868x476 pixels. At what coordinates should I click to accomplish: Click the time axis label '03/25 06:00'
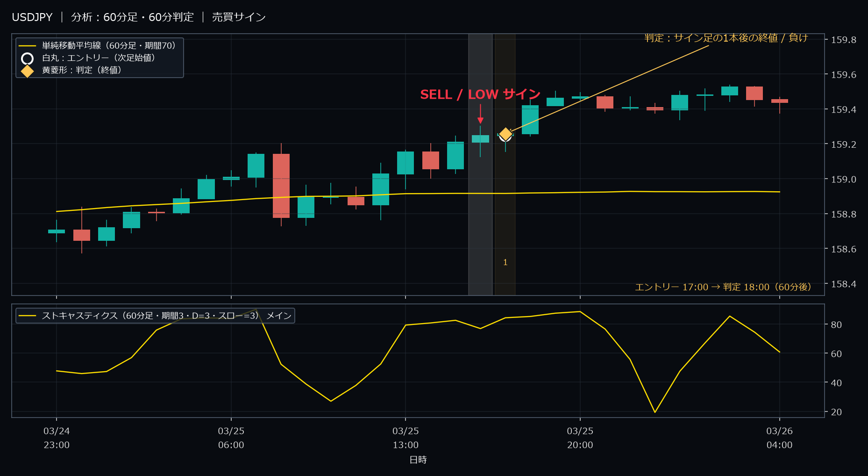(x=231, y=438)
